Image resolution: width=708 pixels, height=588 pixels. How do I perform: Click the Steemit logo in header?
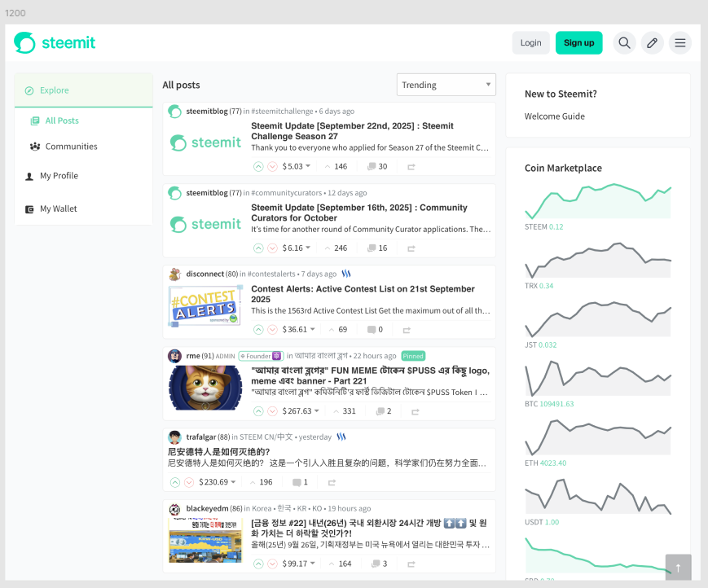click(x=55, y=43)
